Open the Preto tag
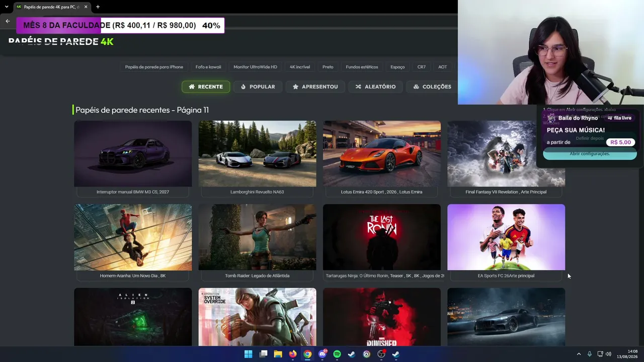Viewport: 644px width, 362px height. [x=328, y=67]
